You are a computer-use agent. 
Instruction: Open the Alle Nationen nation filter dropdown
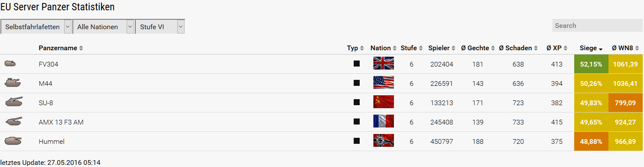tap(104, 27)
